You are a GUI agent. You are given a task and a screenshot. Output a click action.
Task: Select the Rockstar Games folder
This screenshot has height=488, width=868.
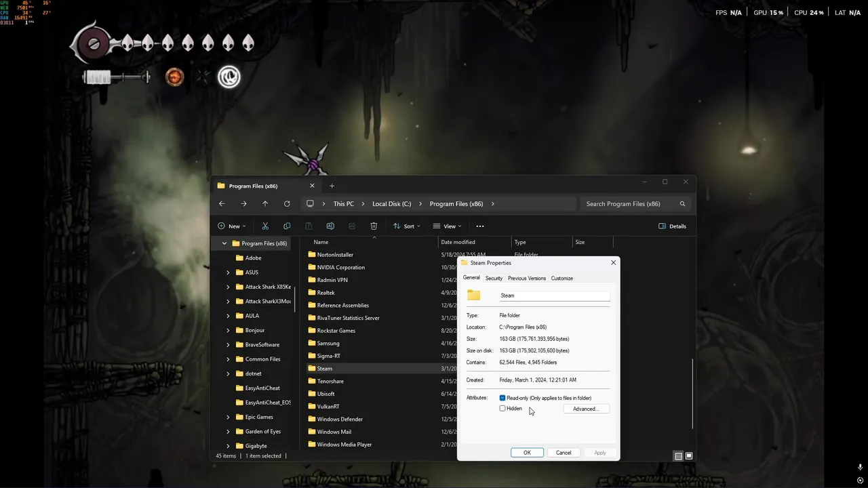coord(336,331)
